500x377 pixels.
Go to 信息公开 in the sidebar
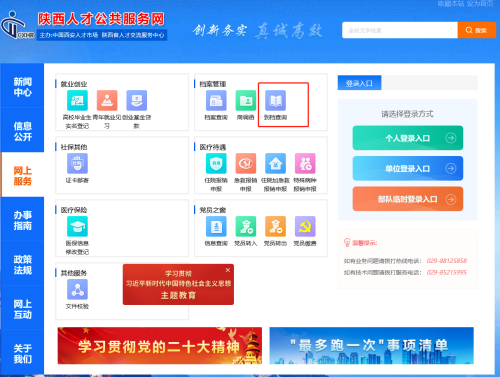coord(22,131)
